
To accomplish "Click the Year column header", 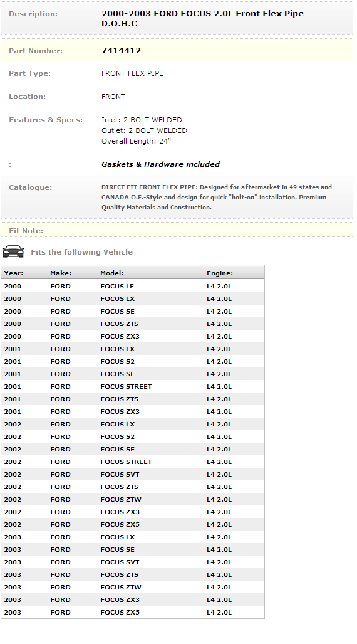I will point(14,273).
